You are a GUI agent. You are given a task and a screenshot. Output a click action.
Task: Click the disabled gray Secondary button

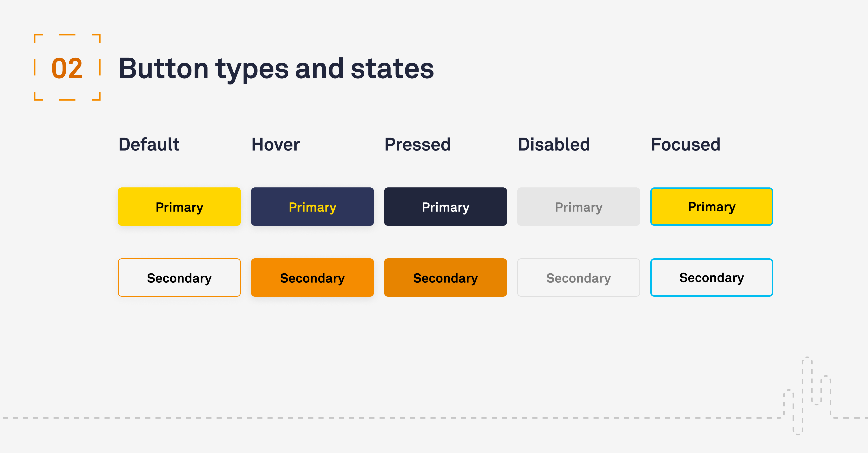[578, 278]
